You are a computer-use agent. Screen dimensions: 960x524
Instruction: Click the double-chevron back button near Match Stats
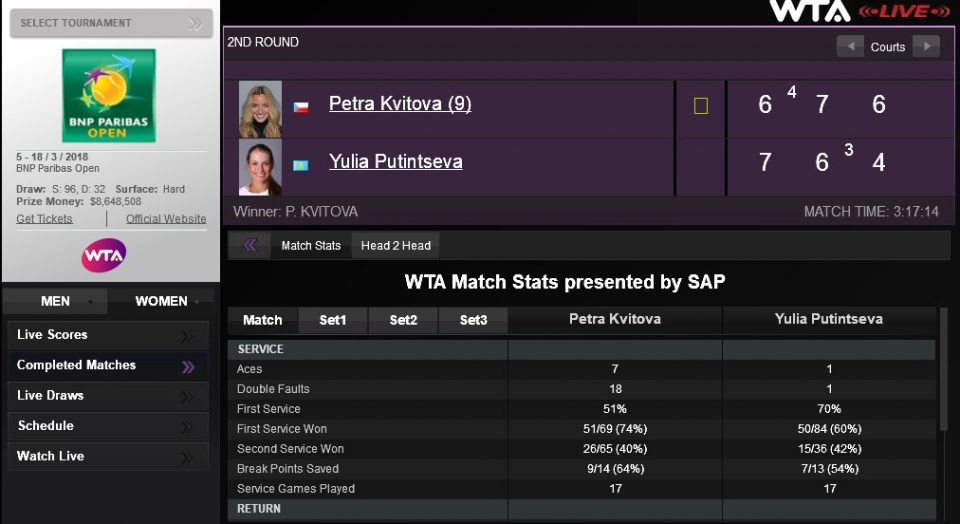click(249, 245)
